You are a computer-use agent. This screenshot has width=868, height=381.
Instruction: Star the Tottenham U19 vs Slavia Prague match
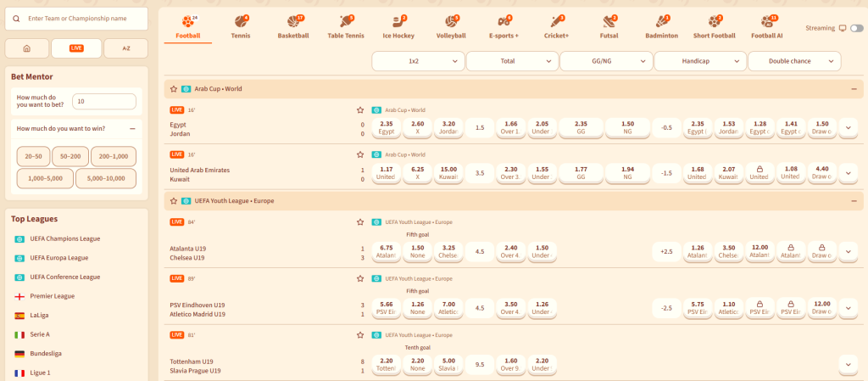[359, 335]
